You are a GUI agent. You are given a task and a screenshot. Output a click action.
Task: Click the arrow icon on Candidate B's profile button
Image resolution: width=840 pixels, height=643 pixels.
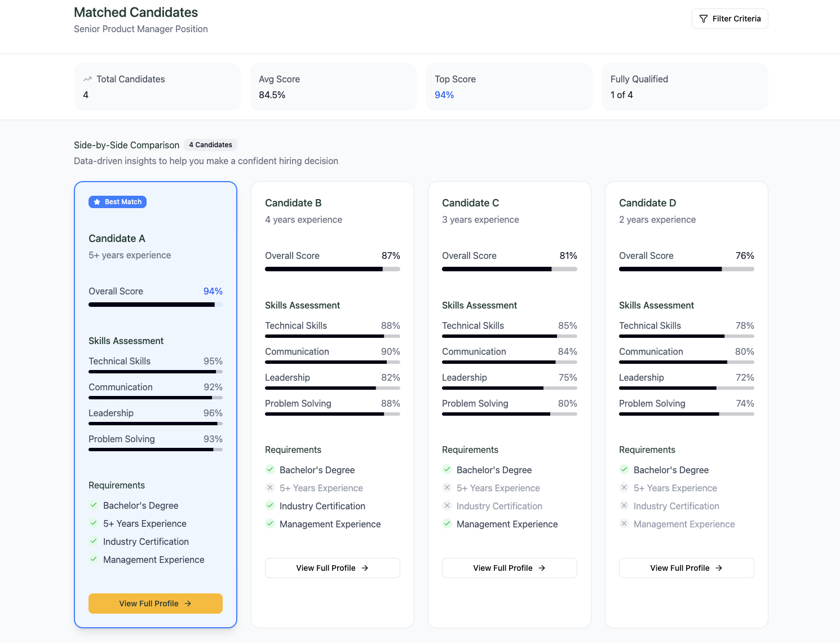365,568
